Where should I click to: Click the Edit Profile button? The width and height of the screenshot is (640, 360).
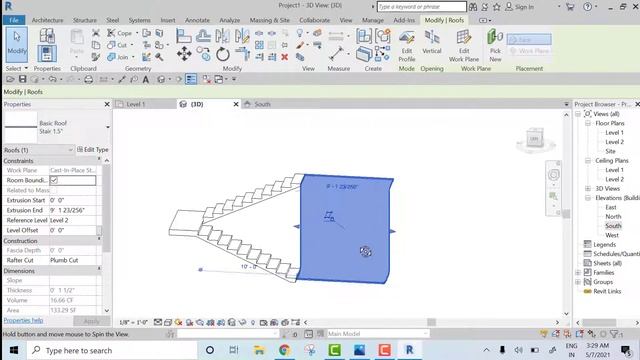pyautogui.click(x=407, y=46)
